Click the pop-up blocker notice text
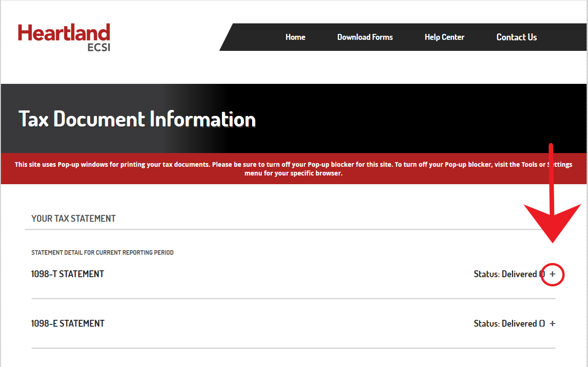The width and height of the screenshot is (588, 367). 293,169
